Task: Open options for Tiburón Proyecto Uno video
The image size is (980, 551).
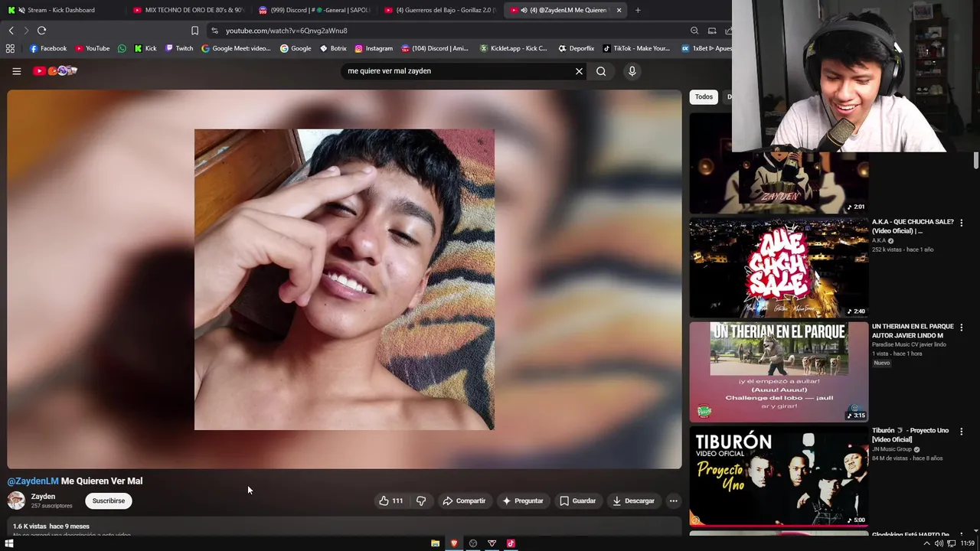Action: click(x=962, y=432)
